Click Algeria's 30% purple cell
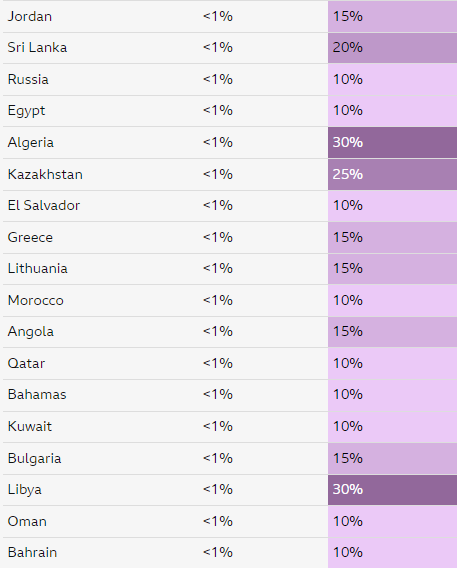 393,142
